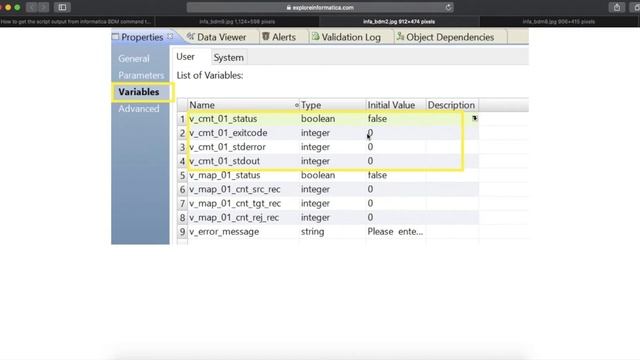This screenshot has height=360, width=640.
Task: Close the Properties view with its X icon
Action: (170, 36)
